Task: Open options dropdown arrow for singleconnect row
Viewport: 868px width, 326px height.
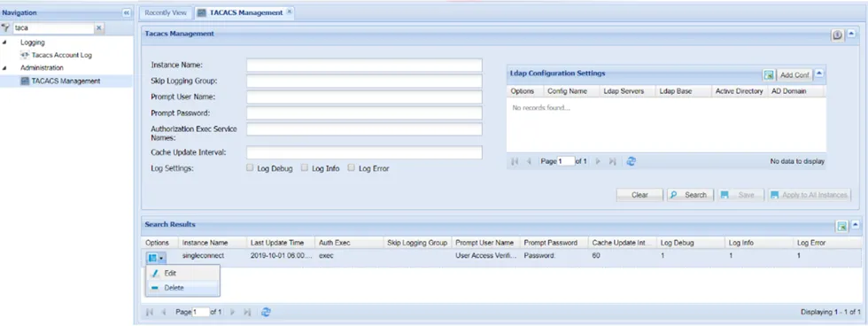Action: coord(161,259)
